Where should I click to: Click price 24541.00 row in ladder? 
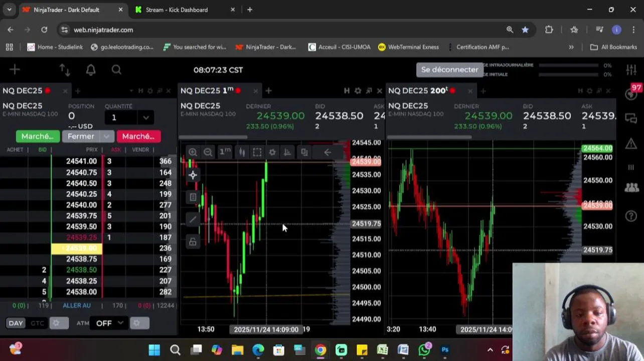pos(81,161)
